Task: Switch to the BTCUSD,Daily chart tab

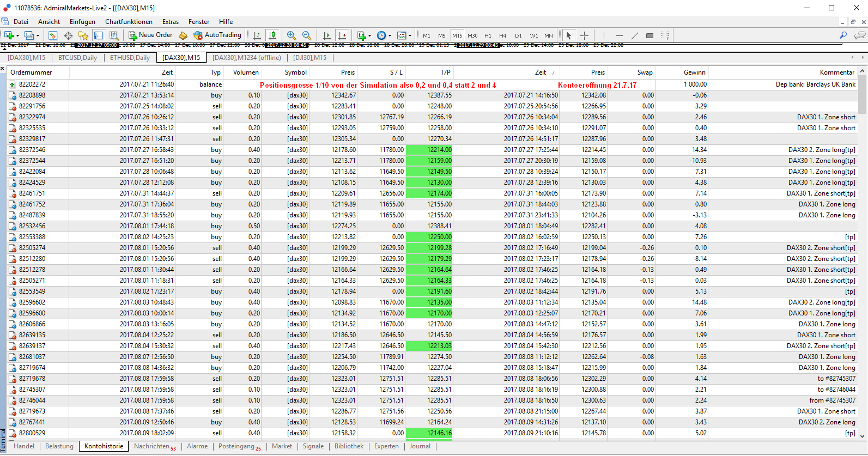Action: [x=77, y=58]
